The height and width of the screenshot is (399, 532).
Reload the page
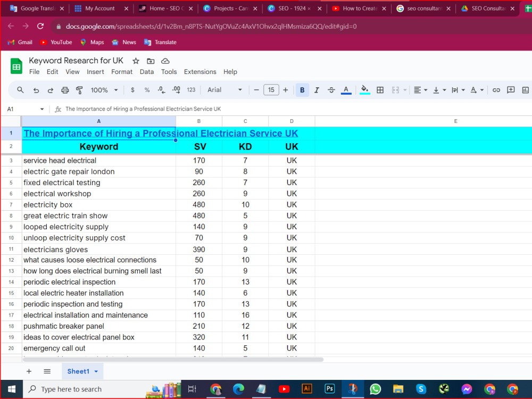tap(40, 26)
